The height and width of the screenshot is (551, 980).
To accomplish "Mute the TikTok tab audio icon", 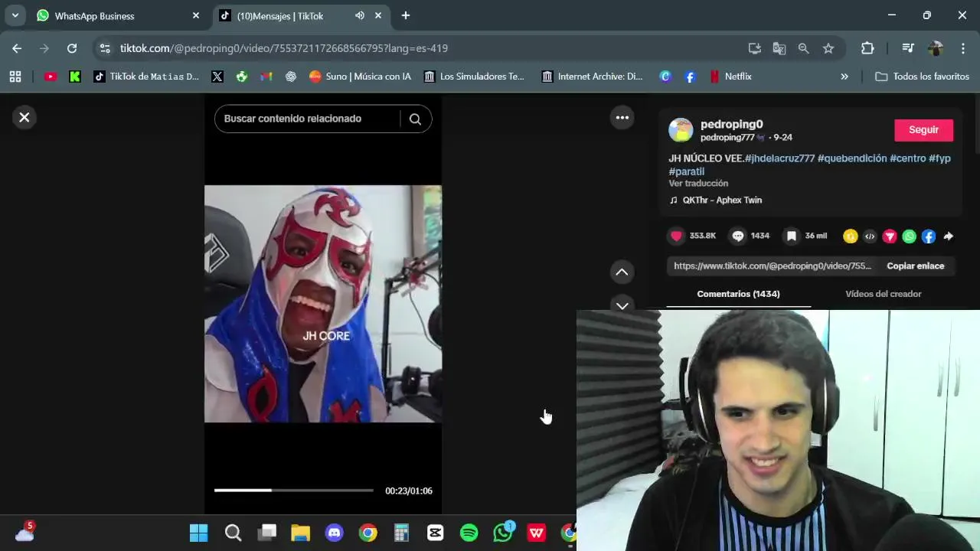I will pos(360,15).
